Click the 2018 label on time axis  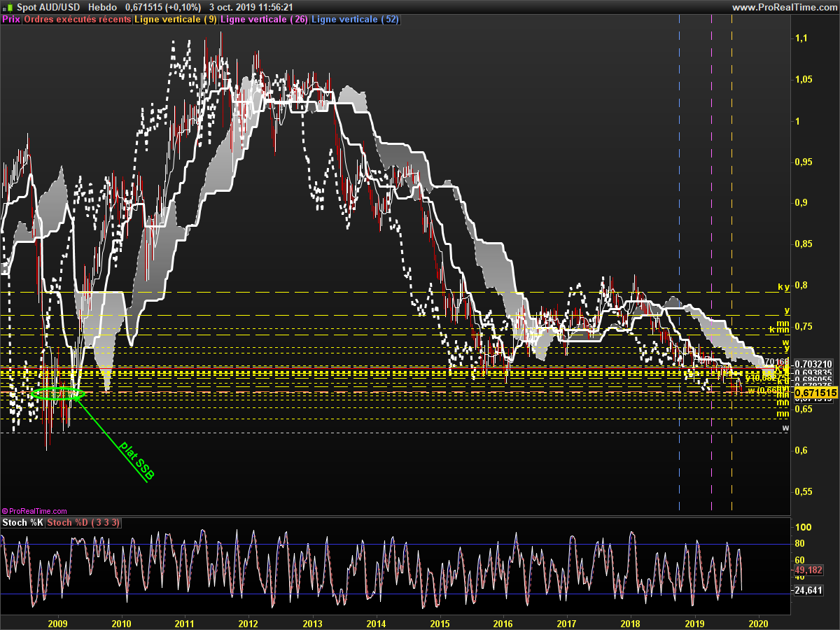pos(631,623)
